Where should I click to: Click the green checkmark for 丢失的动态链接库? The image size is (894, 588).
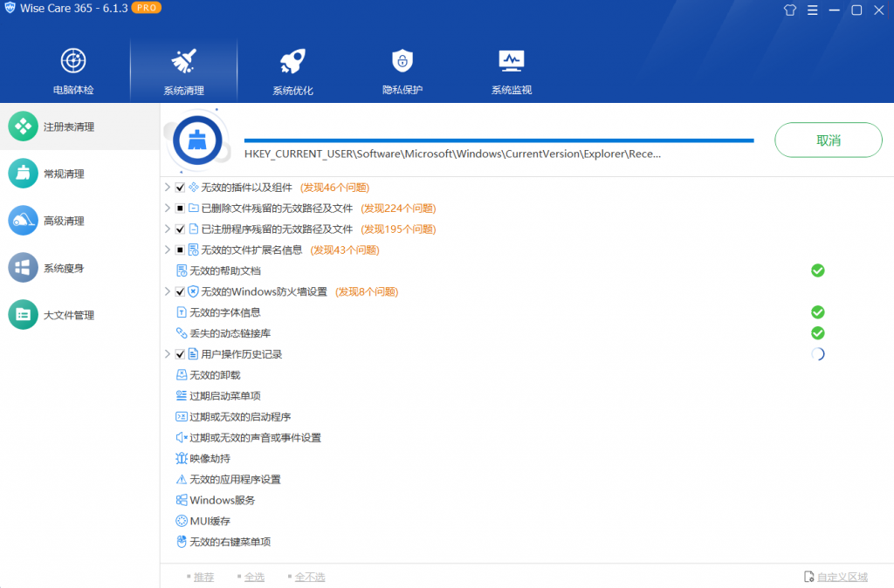click(x=817, y=332)
